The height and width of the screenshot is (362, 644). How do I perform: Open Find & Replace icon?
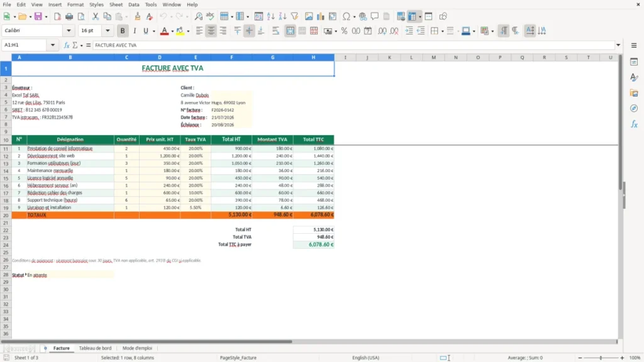(x=198, y=16)
